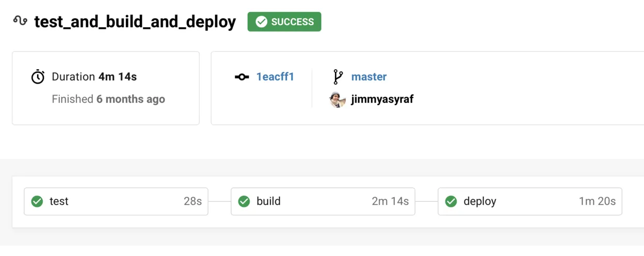644x256 pixels.
Task: Open the test job box
Action: tap(116, 201)
